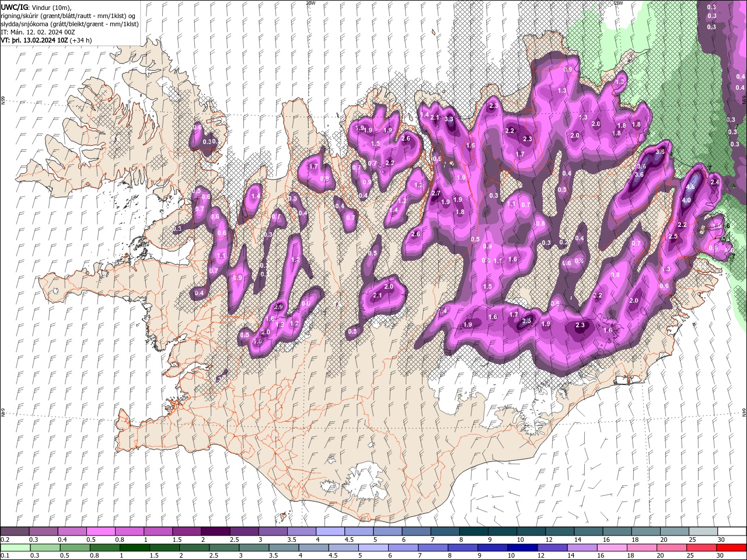This screenshot has height=560, width=747.
Task: Click the 0.2–0.3 swatch in the upper snow scale
Action: click(15, 531)
